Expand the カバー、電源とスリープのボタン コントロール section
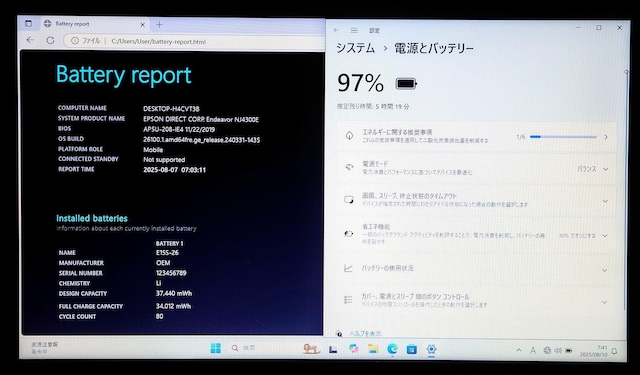The width and height of the screenshot is (640, 375). point(476,301)
